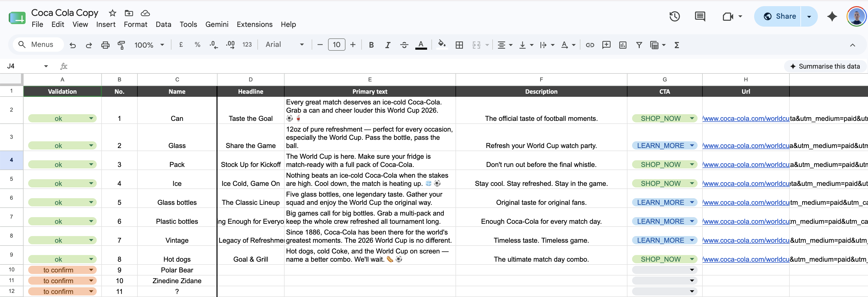Open the Google account avatar

[856, 16]
